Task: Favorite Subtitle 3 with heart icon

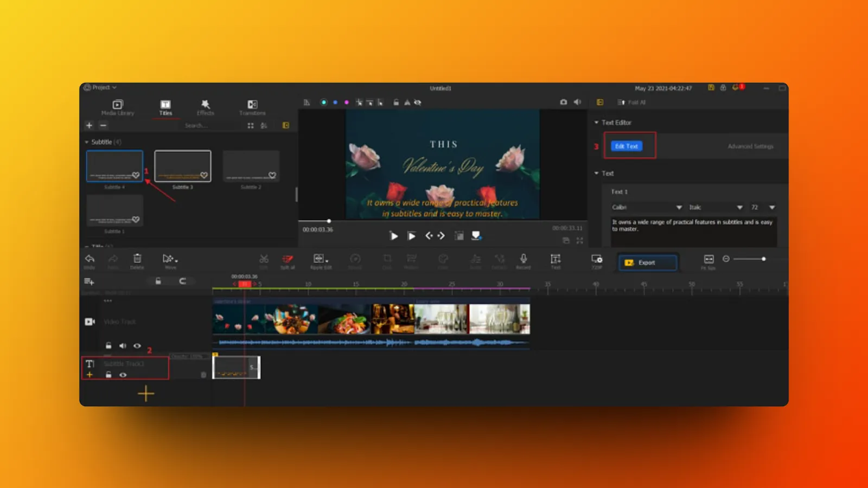Action: coord(204,175)
